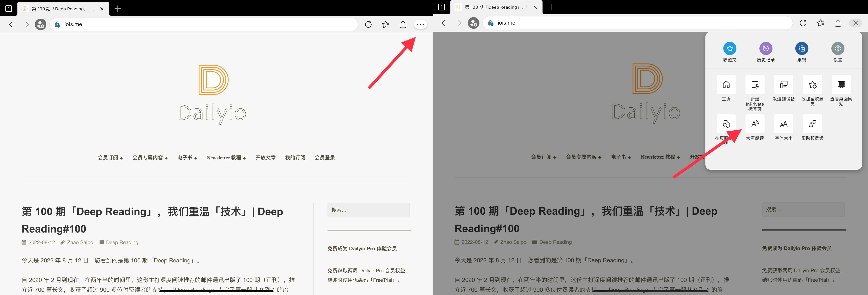
Task: Go forward in the left browser
Action: tap(27, 24)
